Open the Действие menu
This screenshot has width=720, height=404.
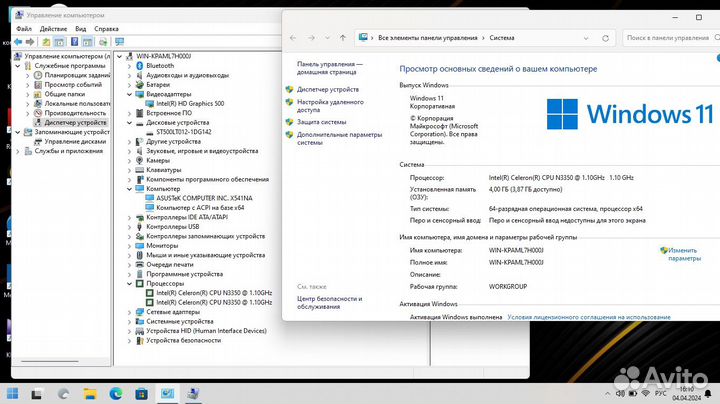click(x=53, y=28)
